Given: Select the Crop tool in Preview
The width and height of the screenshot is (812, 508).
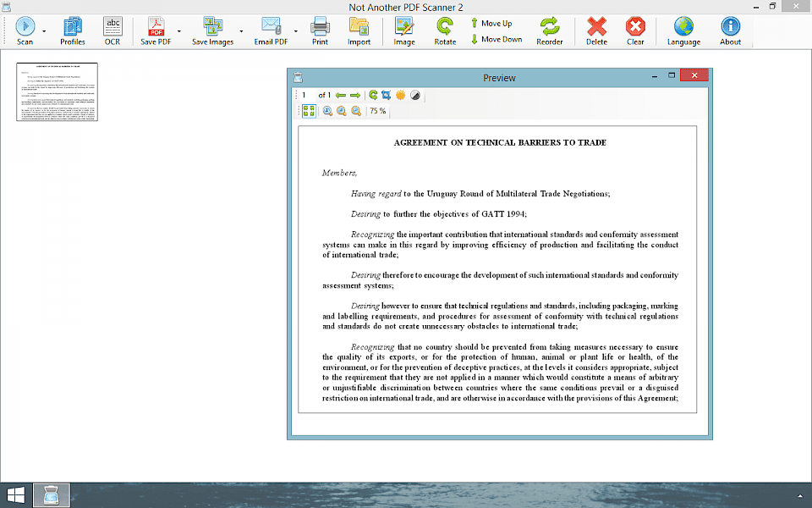Looking at the screenshot, I should pyautogui.click(x=387, y=96).
